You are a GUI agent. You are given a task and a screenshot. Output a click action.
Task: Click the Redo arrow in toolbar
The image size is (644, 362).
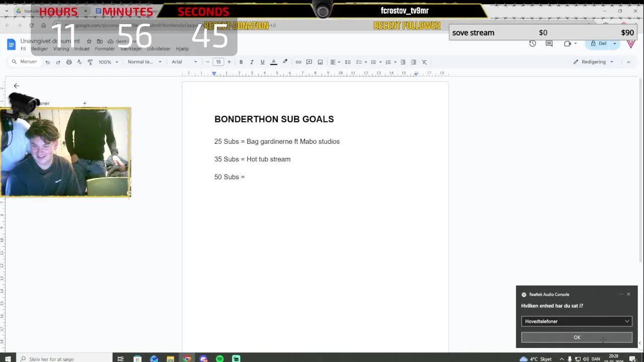[58, 62]
